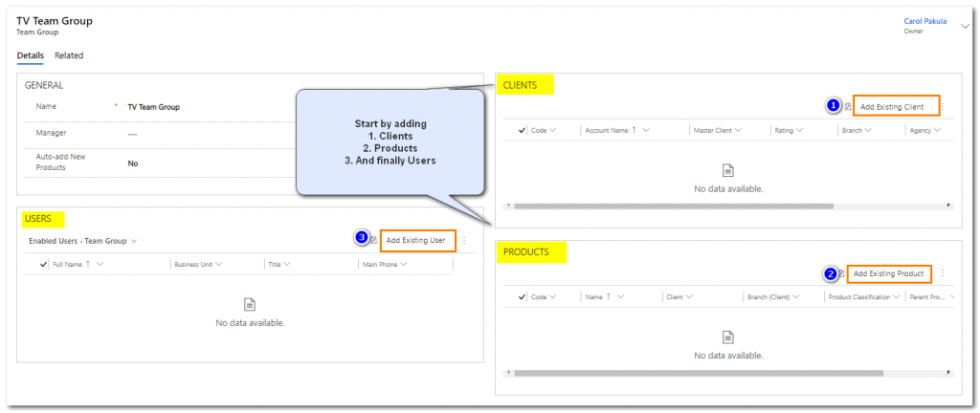This screenshot has height=413, width=980.
Task: Toggle select-all checkmark in Clients grid
Action: pyautogui.click(x=522, y=130)
